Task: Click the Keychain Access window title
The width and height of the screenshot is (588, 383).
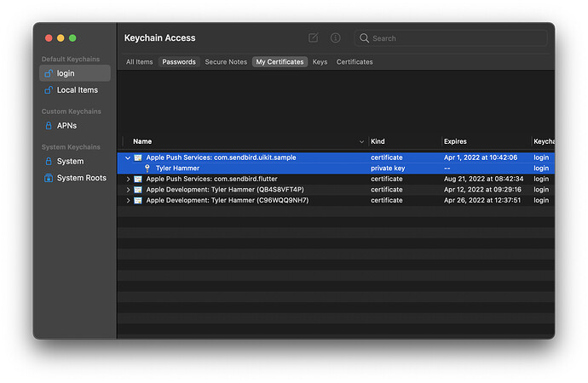Action: pyautogui.click(x=159, y=37)
